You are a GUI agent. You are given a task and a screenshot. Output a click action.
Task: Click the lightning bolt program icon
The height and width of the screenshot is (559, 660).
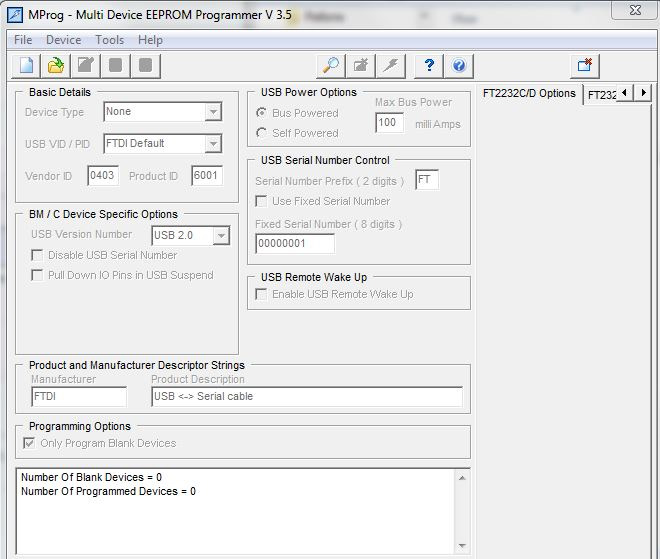tap(391, 66)
